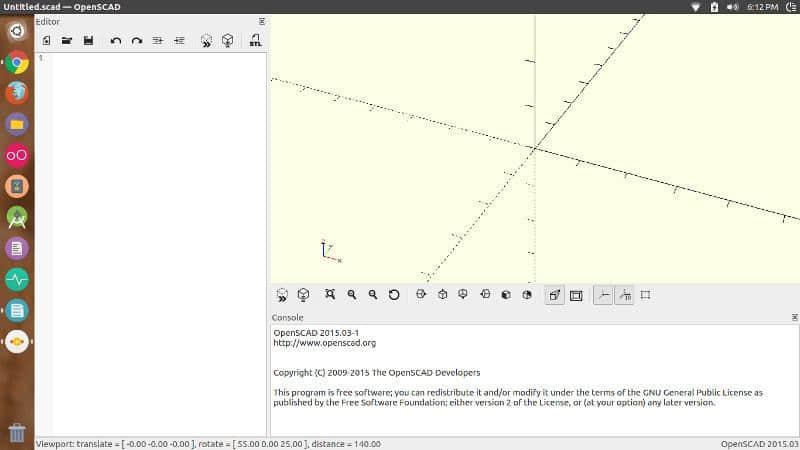Toggle Show Axes in viewport
Image resolution: width=800 pixels, height=450 pixels.
[603, 295]
